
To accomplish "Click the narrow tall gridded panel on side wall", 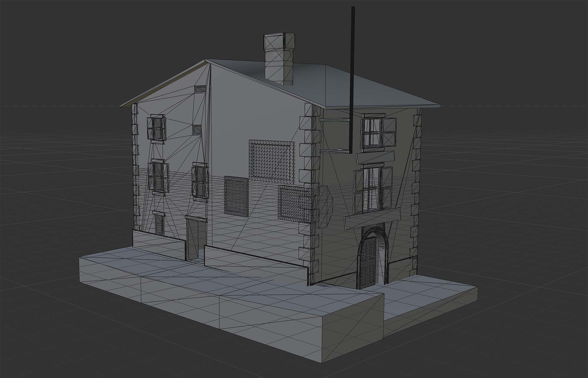I will [x=236, y=196].
